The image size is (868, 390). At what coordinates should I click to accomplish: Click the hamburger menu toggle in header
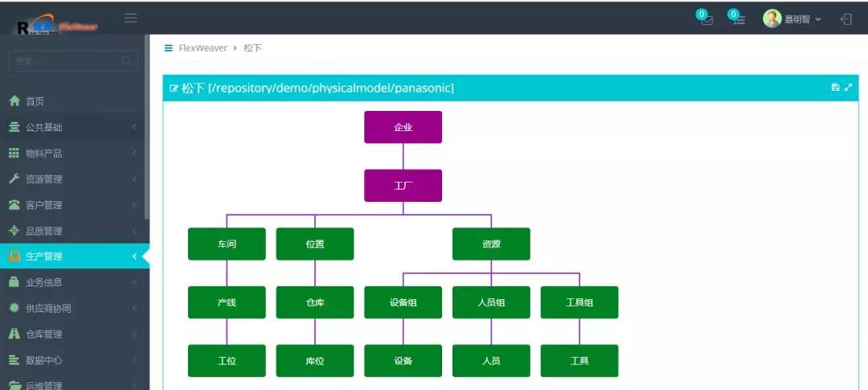[131, 18]
